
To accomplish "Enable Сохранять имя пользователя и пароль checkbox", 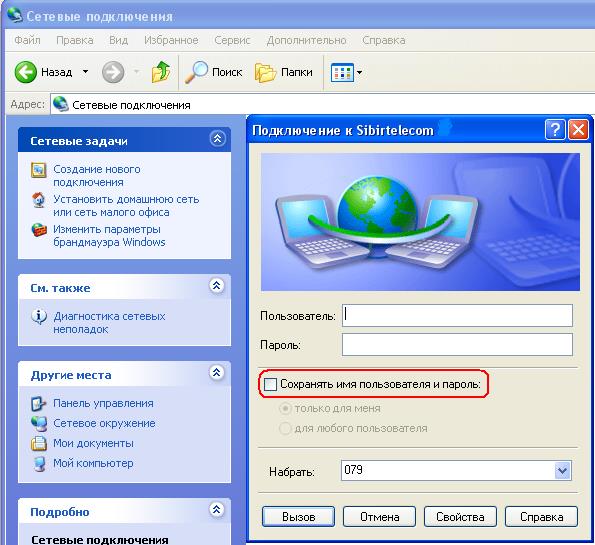I will [271, 384].
